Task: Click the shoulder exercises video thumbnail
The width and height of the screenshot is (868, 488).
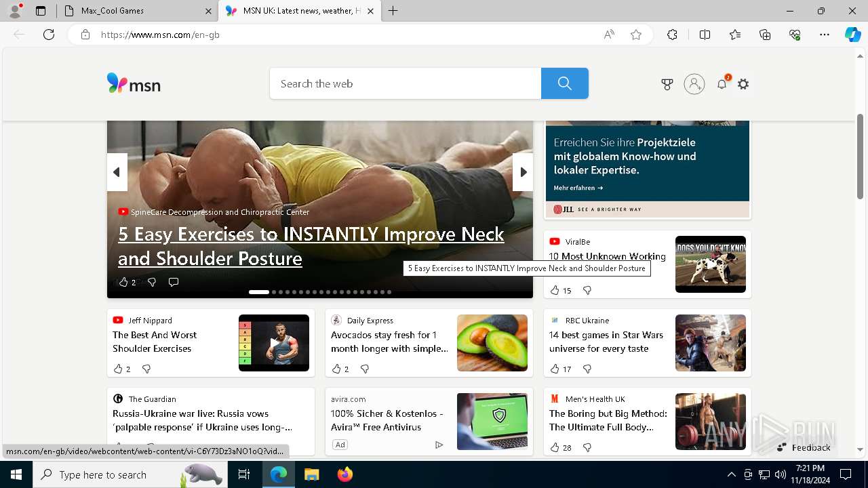Action: (274, 343)
